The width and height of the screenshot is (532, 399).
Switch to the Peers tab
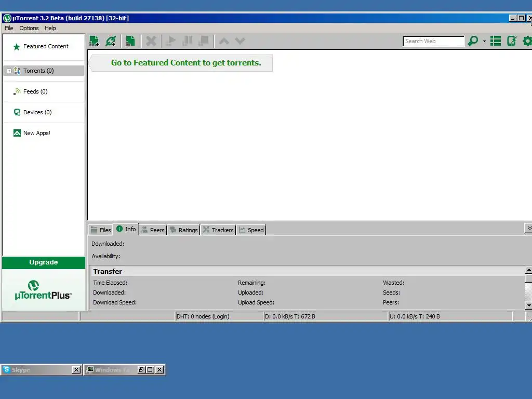[153, 230]
